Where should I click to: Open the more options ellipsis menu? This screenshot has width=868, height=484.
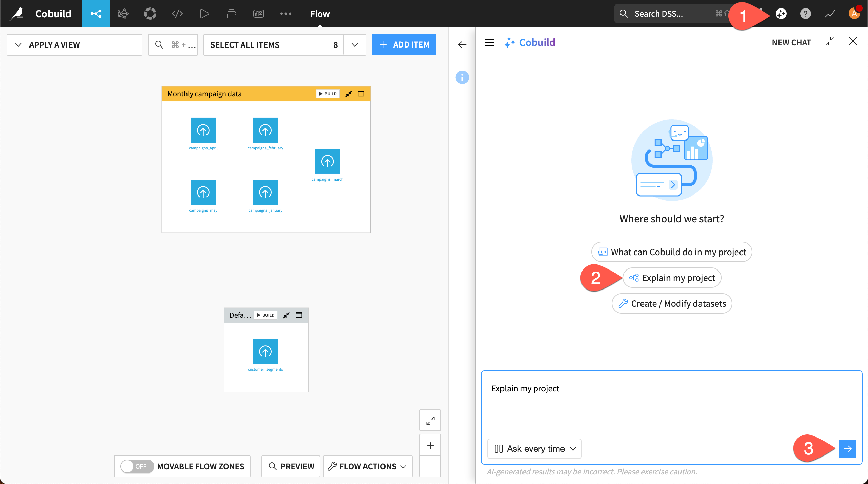[x=286, y=14]
